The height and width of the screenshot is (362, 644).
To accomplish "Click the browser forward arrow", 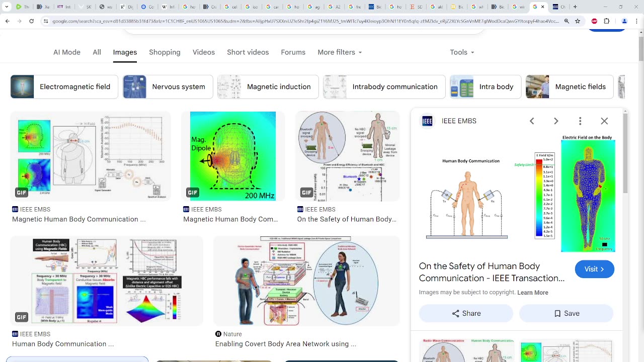I will click(20, 21).
